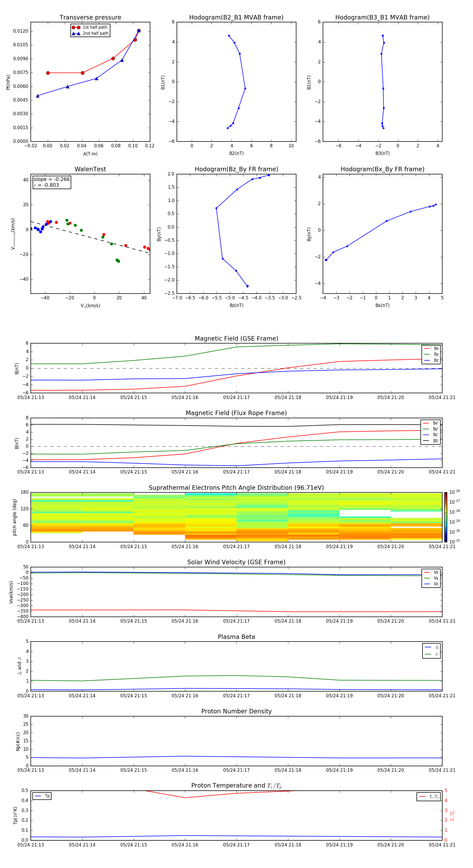This screenshot has width=473, height=868.
Task: Click 'Hodogram(B2_B1 MVAB frame)' title
Action: [x=236, y=18]
